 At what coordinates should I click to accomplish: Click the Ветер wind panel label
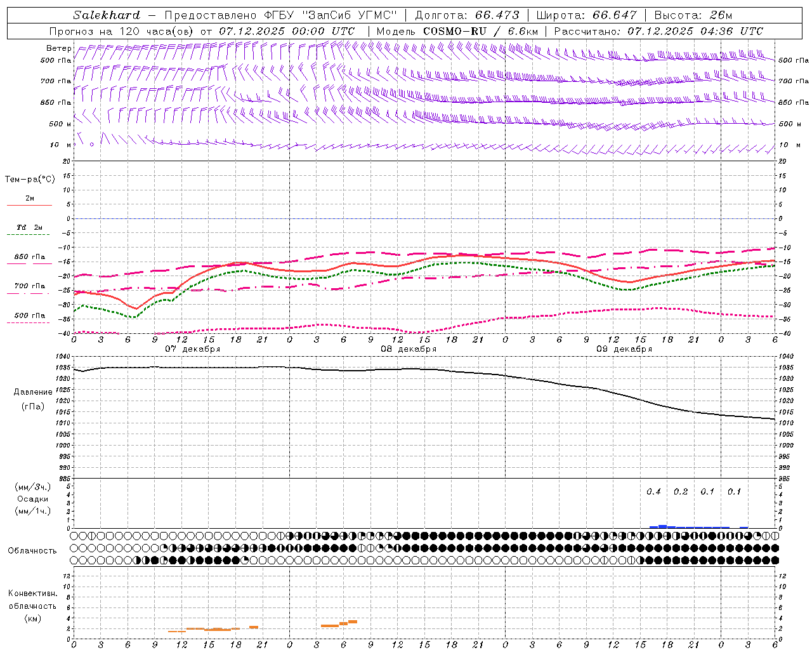pyautogui.click(x=59, y=48)
